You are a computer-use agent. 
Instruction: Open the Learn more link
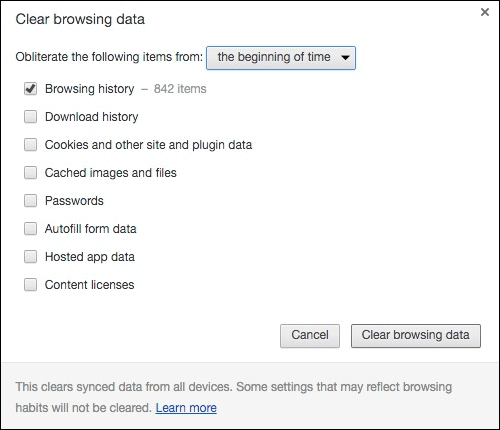pos(186,408)
